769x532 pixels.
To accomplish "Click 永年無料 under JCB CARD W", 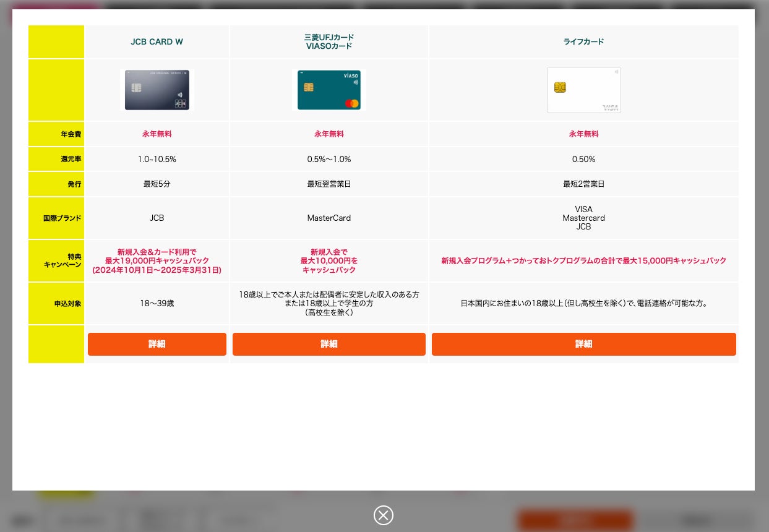I will (157, 134).
